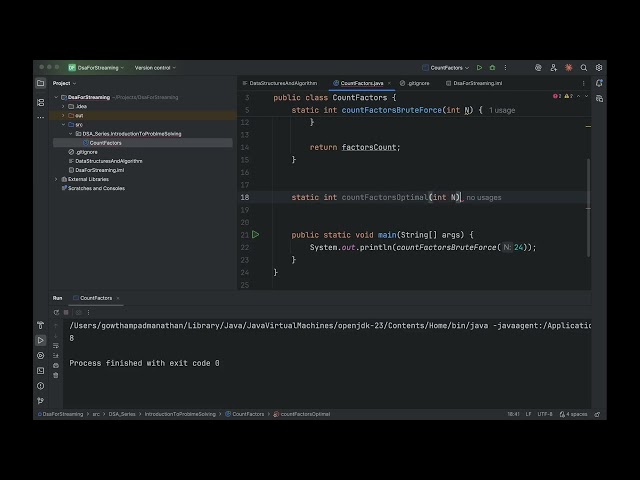The height and width of the screenshot is (480, 640).
Task: Select DsaForStreaming.iml in project tree
Action: (x=96, y=170)
